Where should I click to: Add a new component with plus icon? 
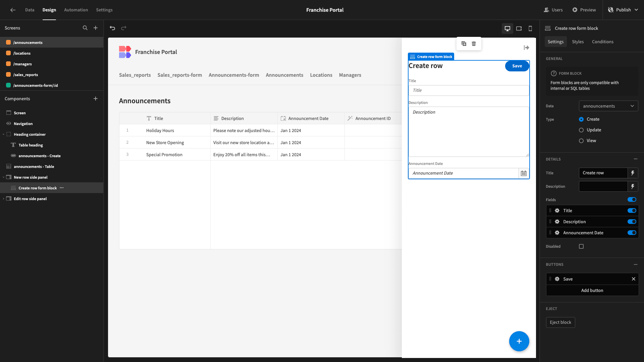click(x=96, y=99)
